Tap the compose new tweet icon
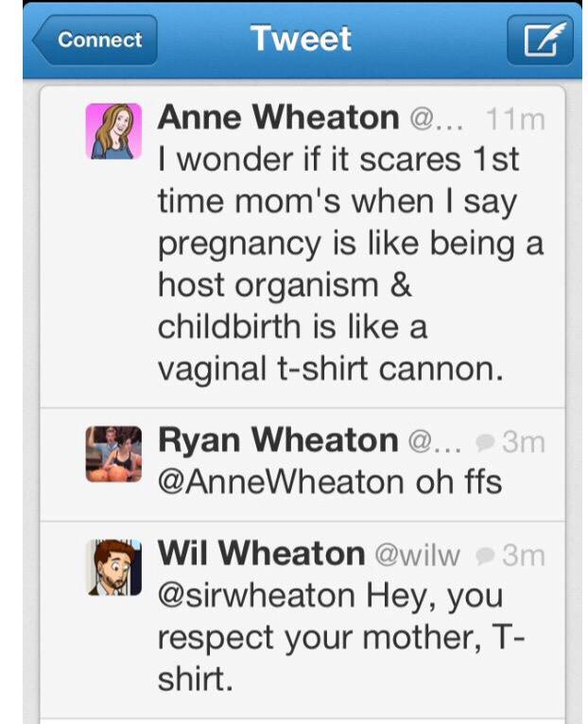The height and width of the screenshot is (724, 588). click(541, 40)
